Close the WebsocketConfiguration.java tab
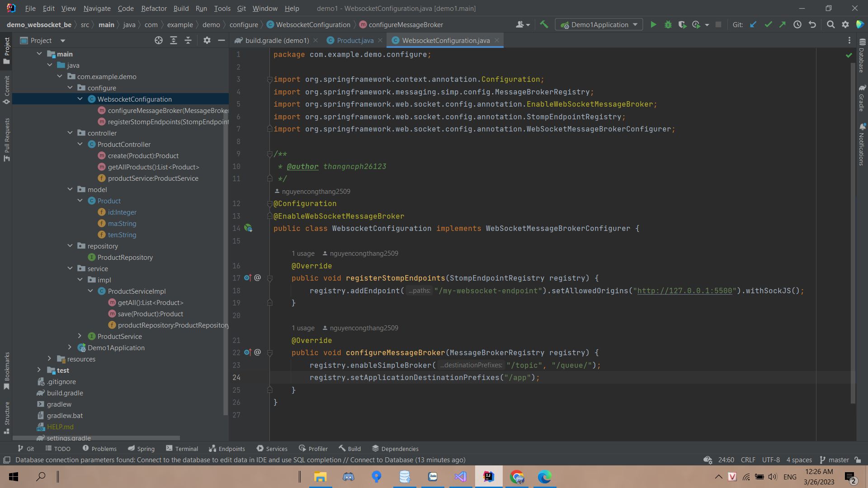Image resolution: width=868 pixels, height=488 pixels. tap(497, 41)
